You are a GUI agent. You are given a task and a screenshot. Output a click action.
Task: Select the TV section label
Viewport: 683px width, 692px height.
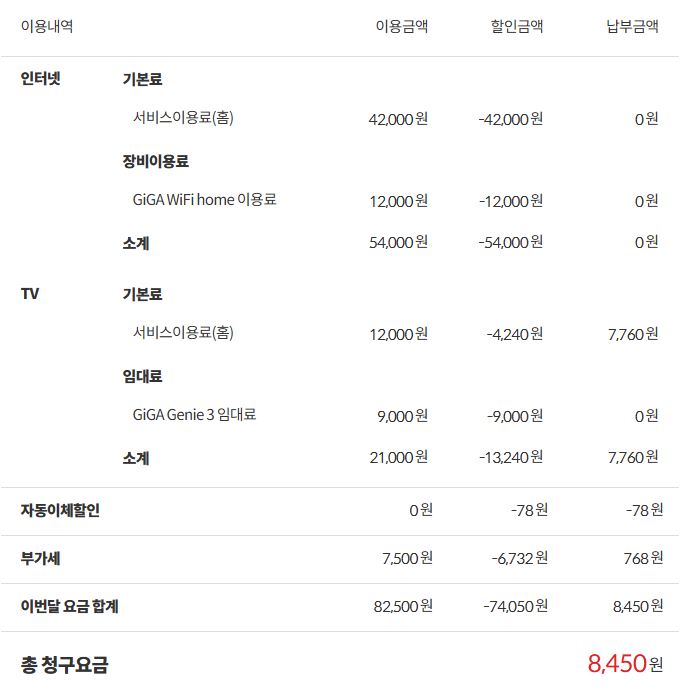(x=30, y=293)
